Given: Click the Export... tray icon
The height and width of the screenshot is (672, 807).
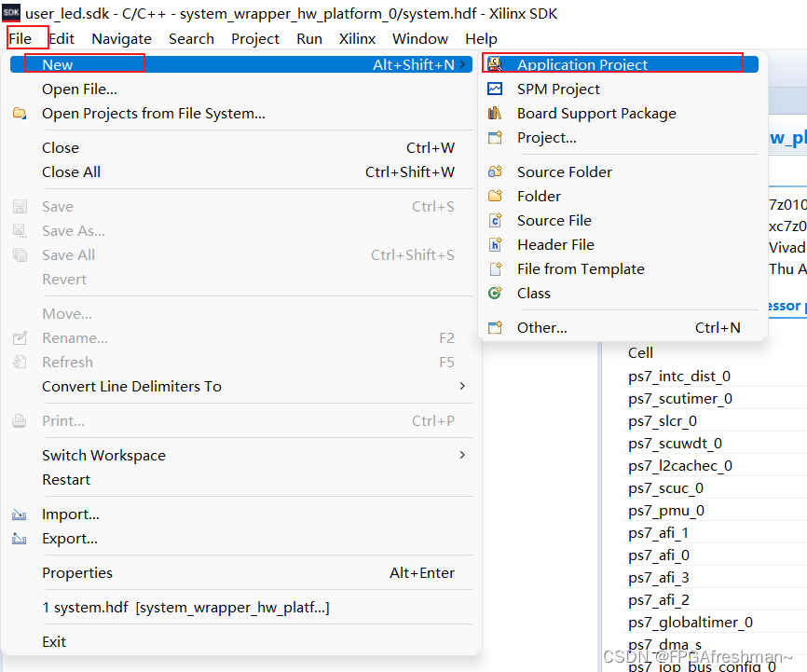Looking at the screenshot, I should tap(20, 538).
